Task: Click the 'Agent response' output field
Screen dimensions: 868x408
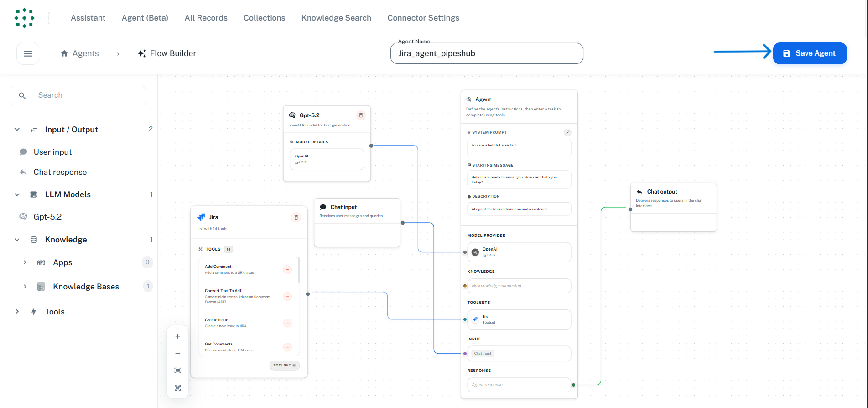Action: [x=519, y=385]
